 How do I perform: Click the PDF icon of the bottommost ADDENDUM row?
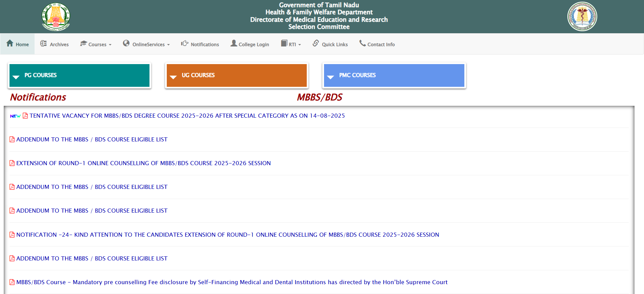pyautogui.click(x=12, y=258)
